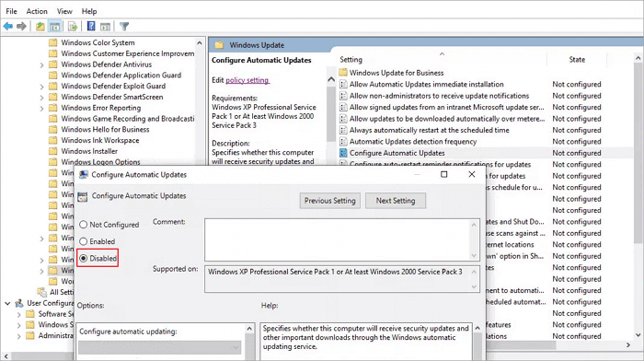The image size is (644, 361).
Task: Click the Export List toolbar icon
Action: click(x=73, y=27)
